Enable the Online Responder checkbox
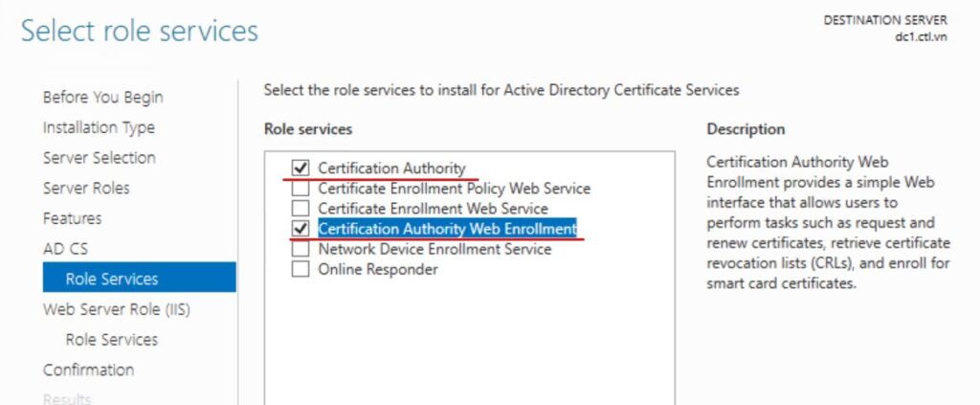Screen dimensions: 980x405 [x=301, y=269]
